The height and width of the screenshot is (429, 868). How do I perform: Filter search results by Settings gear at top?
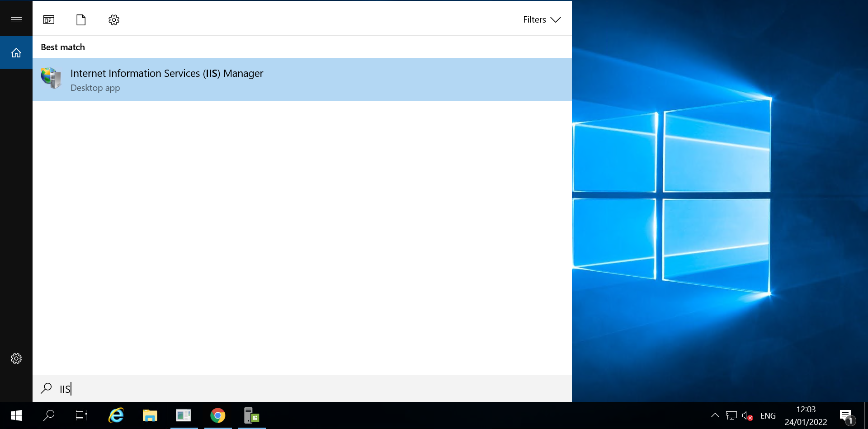click(114, 19)
